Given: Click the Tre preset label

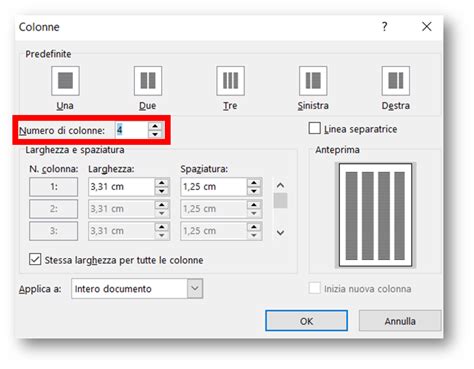Looking at the screenshot, I should tap(230, 106).
